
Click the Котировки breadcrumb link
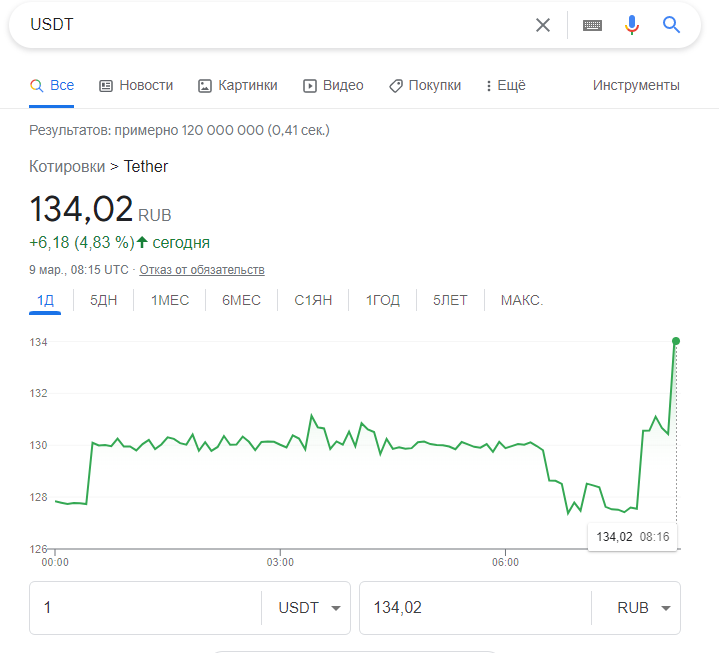(66, 167)
